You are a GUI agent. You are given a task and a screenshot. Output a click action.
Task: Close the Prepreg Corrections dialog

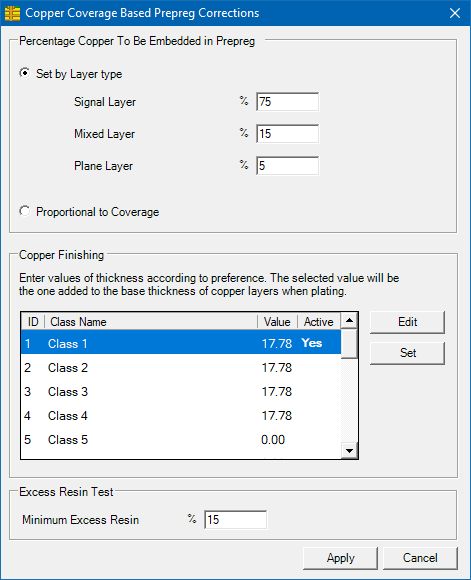[455, 13]
